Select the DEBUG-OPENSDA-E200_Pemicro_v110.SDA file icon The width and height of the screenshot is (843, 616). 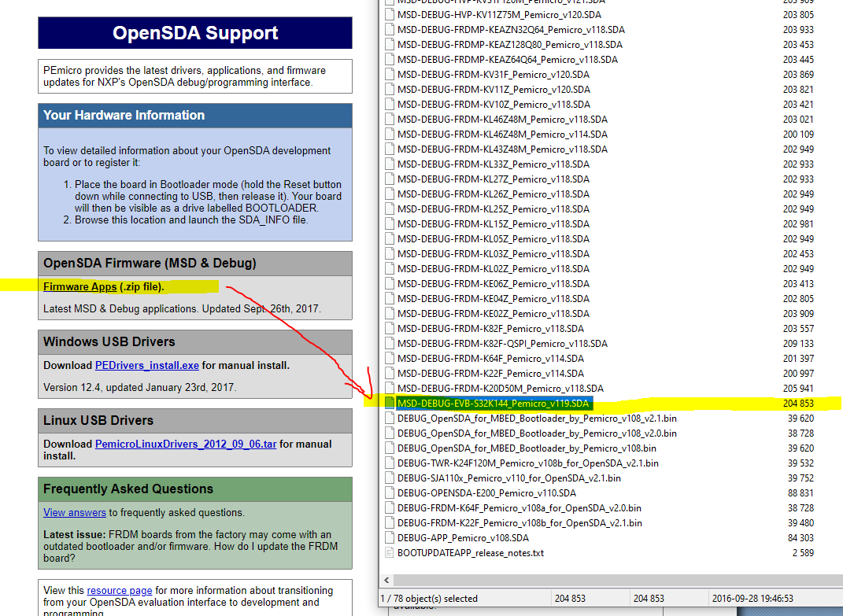point(389,492)
